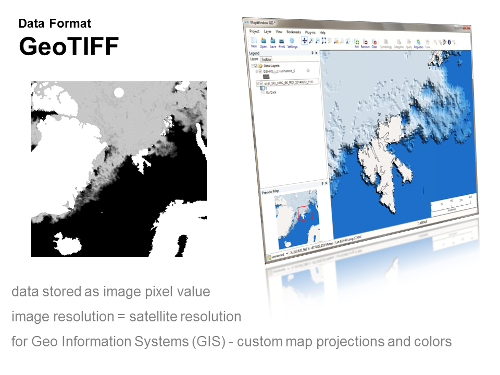Click the No Data swatch in legend
The height and width of the screenshot is (375, 500).
pyautogui.click(x=263, y=92)
